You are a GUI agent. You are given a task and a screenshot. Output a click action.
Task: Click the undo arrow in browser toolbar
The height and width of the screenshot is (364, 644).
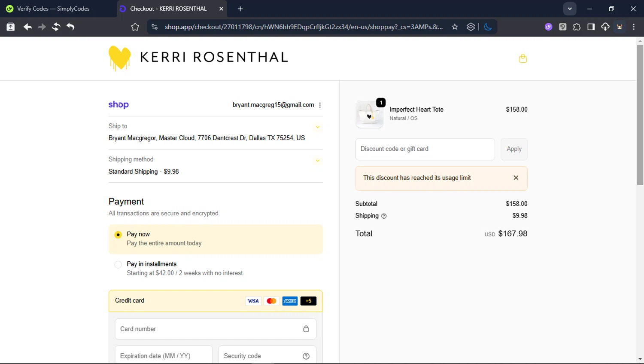[x=70, y=27]
